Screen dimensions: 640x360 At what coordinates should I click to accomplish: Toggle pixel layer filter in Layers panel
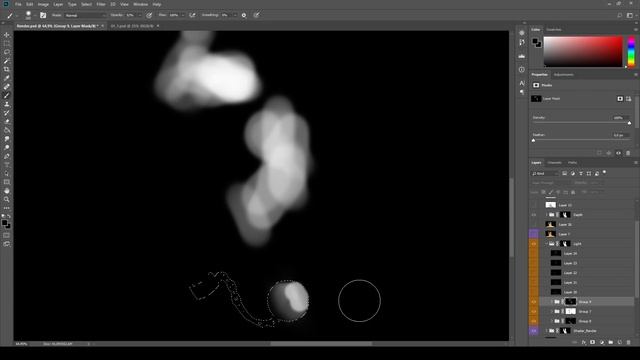pos(564,173)
